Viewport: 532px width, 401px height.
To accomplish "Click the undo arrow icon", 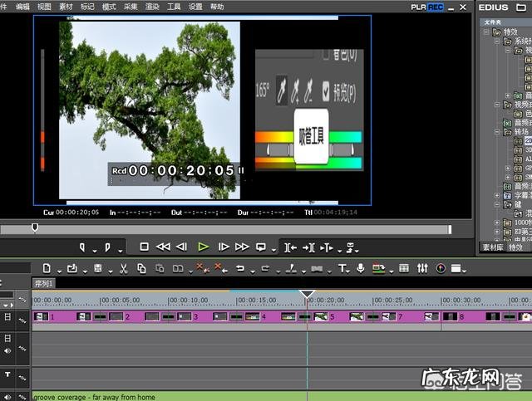I will (x=240, y=268).
